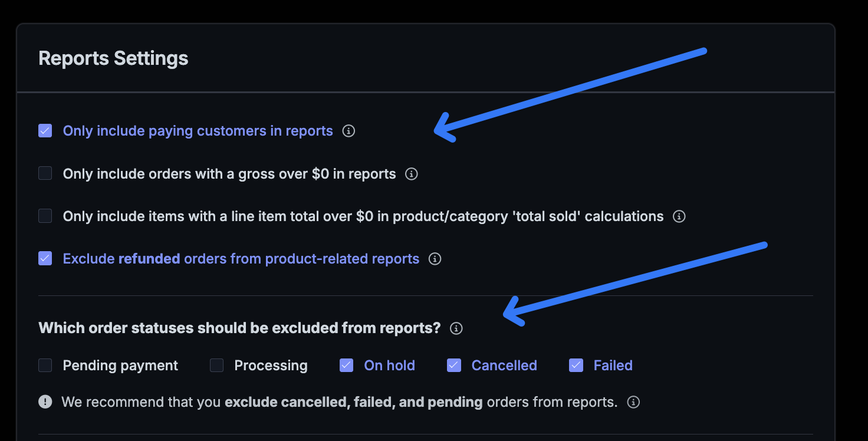Check the Processing status box
The height and width of the screenshot is (441, 868).
[x=217, y=366]
